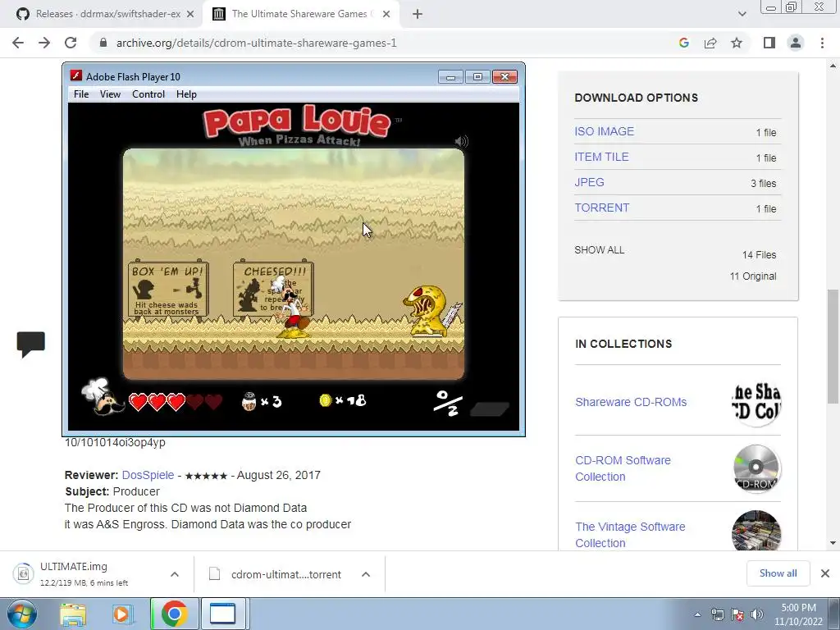Click the Chrome taskbar icon

tap(174, 614)
